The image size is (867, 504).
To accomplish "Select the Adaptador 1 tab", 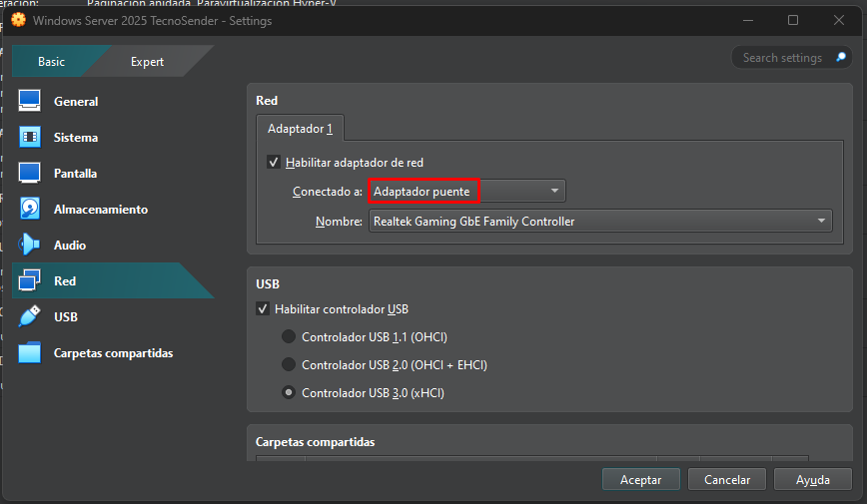I will pos(301,128).
